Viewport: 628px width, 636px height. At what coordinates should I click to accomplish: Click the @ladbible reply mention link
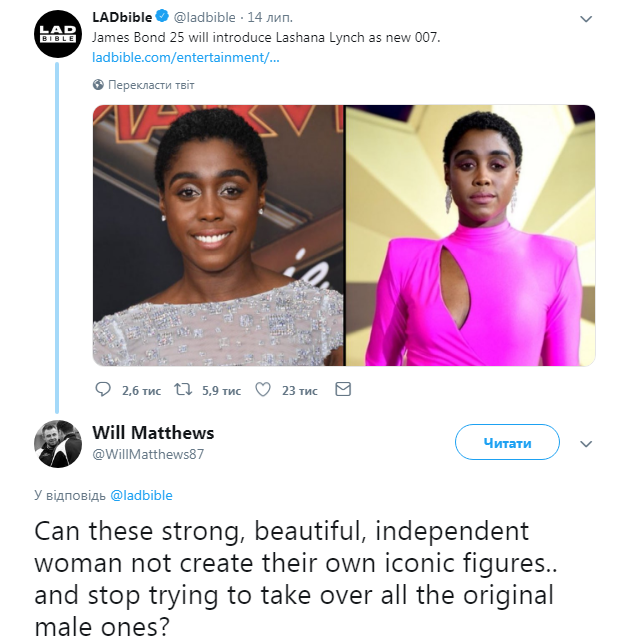(142, 495)
